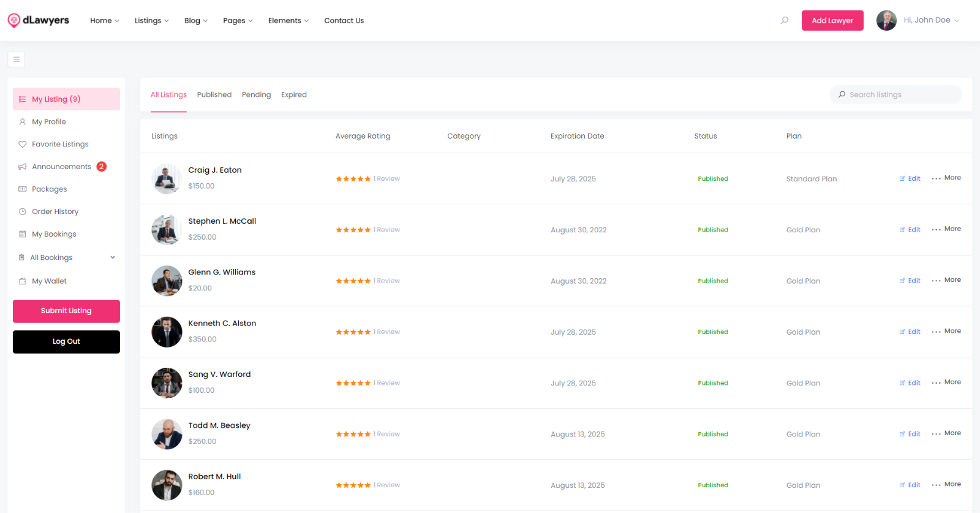
Task: Open the Pages dropdown menu
Action: click(238, 21)
